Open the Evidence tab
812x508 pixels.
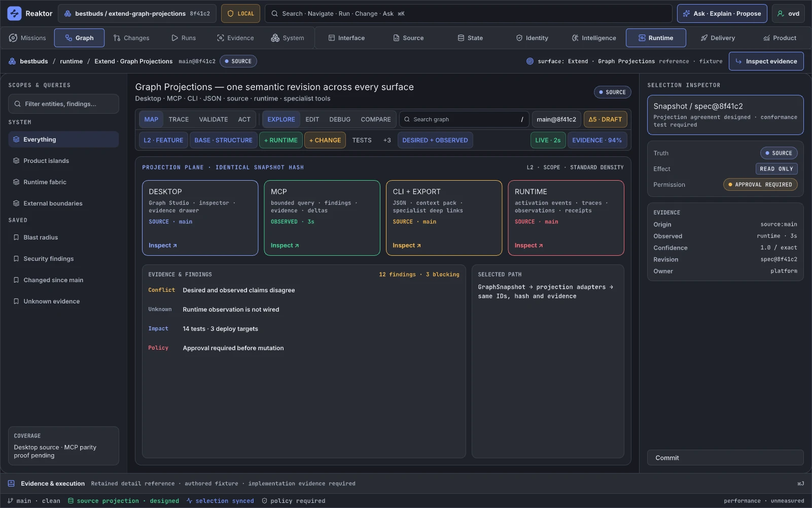tap(235, 38)
